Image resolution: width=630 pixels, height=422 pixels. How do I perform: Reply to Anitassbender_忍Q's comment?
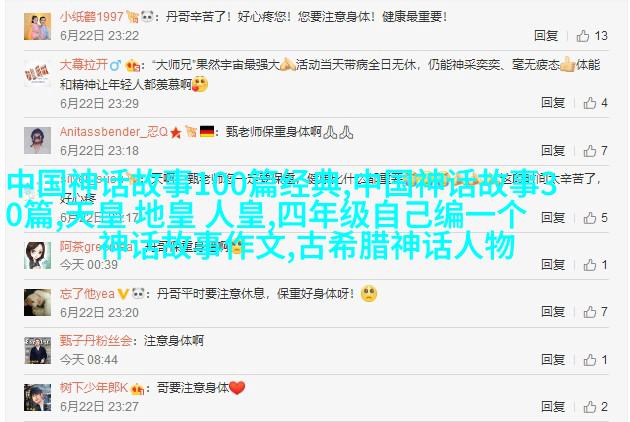553,151
